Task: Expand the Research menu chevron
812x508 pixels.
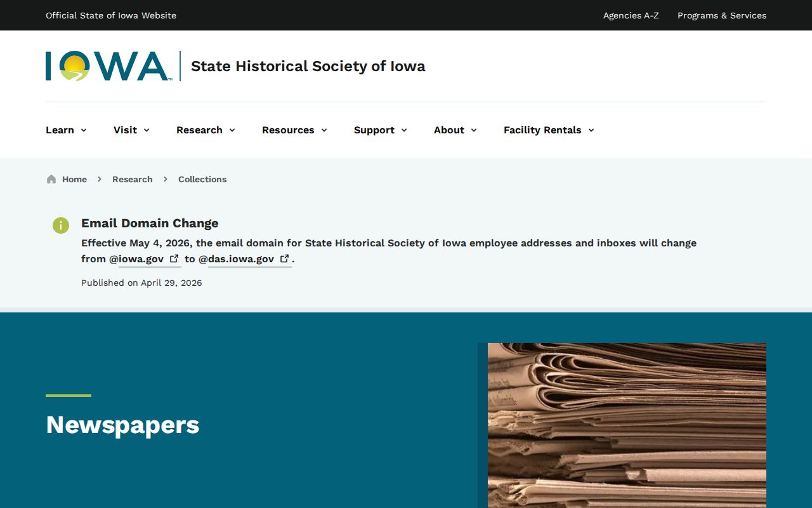Action: point(232,130)
